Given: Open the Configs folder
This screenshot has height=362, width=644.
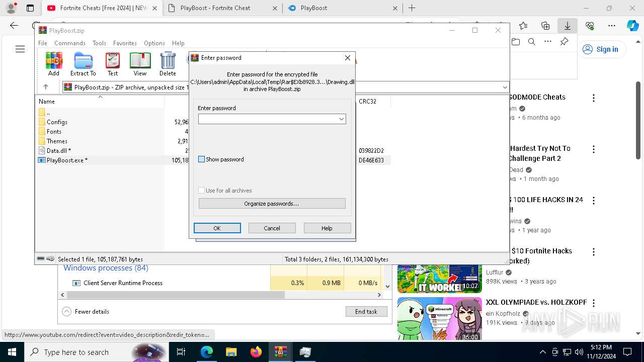Looking at the screenshot, I should 57,122.
